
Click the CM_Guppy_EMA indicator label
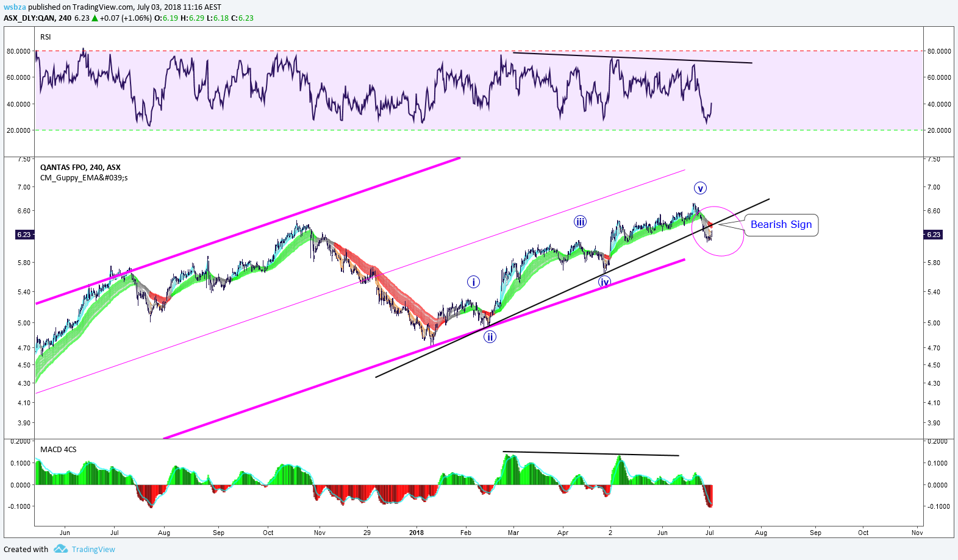84,178
